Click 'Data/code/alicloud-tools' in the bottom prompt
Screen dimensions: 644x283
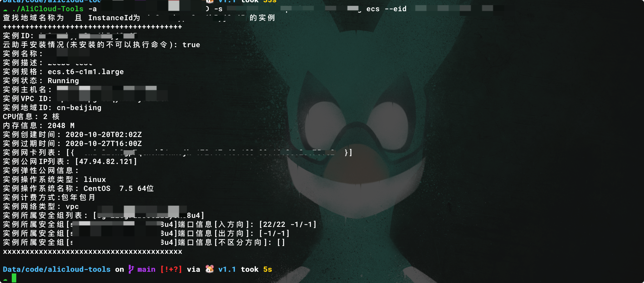click(x=57, y=269)
